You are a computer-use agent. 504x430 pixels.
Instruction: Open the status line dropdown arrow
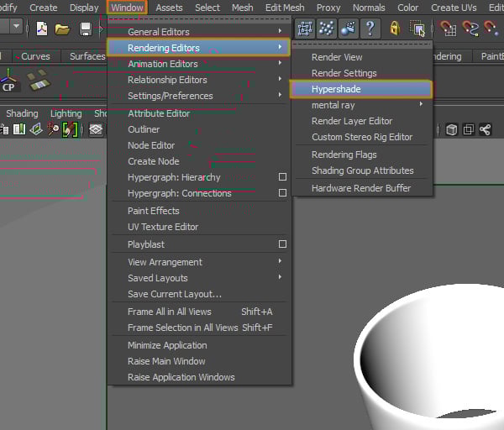tap(17, 26)
